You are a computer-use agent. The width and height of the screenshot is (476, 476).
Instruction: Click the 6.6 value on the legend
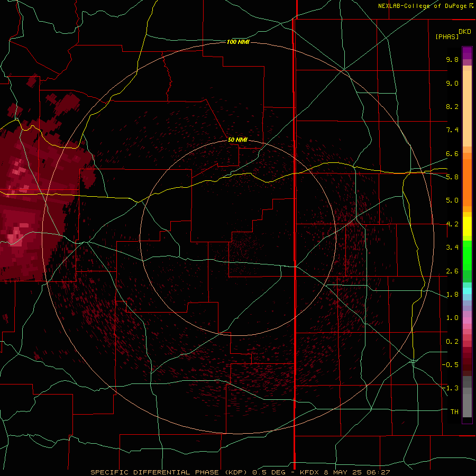[452, 153]
